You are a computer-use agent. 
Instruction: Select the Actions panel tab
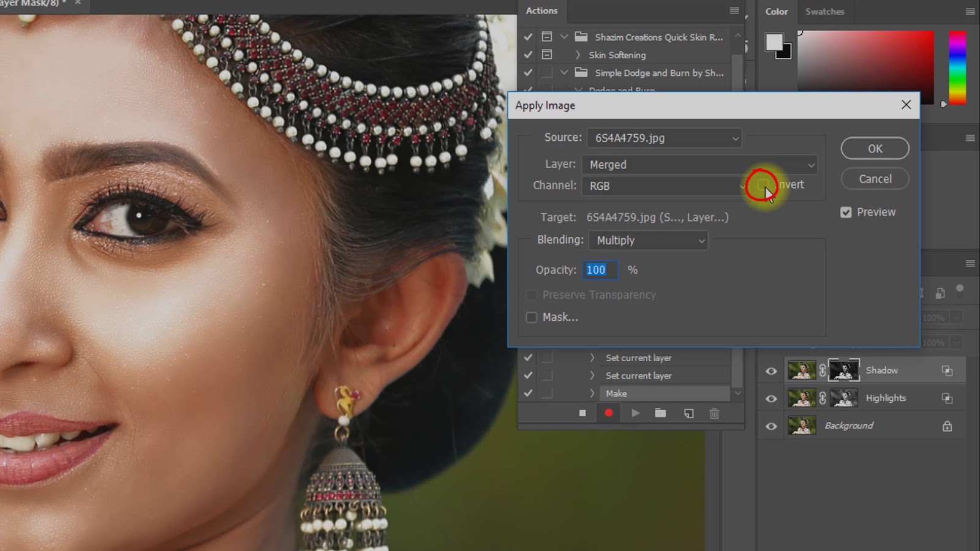coord(541,11)
